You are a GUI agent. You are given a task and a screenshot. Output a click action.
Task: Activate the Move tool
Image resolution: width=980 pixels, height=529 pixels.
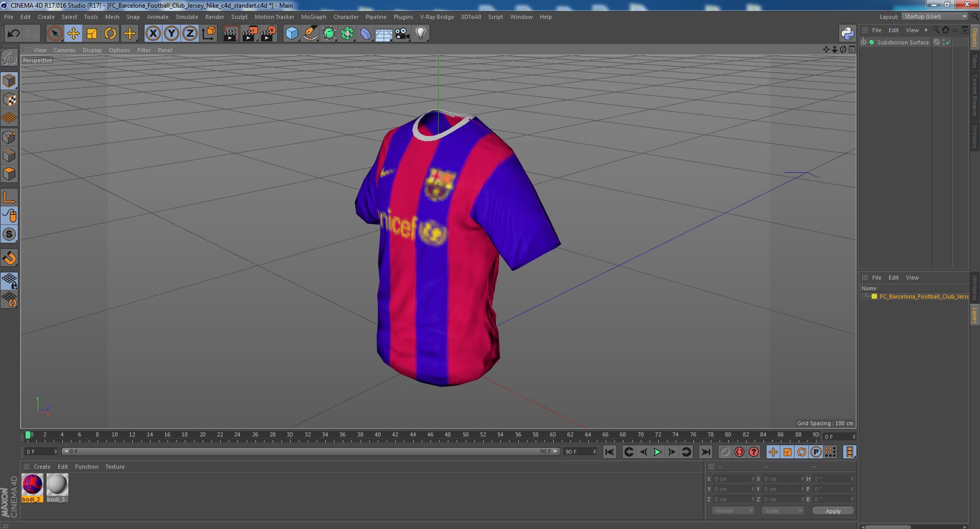[x=73, y=34]
